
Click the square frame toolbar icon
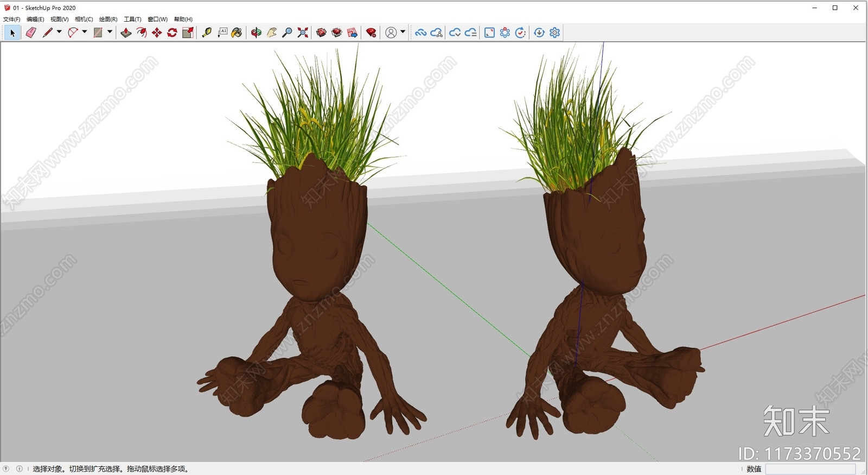[489, 33]
